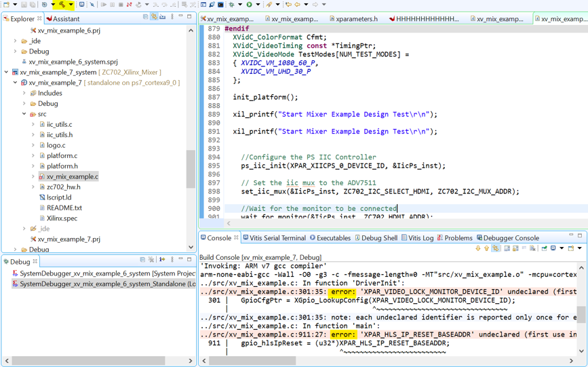Image resolution: width=588 pixels, height=367 pixels.
Task: Click Console previous error up-arrow icon
Action: [486, 248]
